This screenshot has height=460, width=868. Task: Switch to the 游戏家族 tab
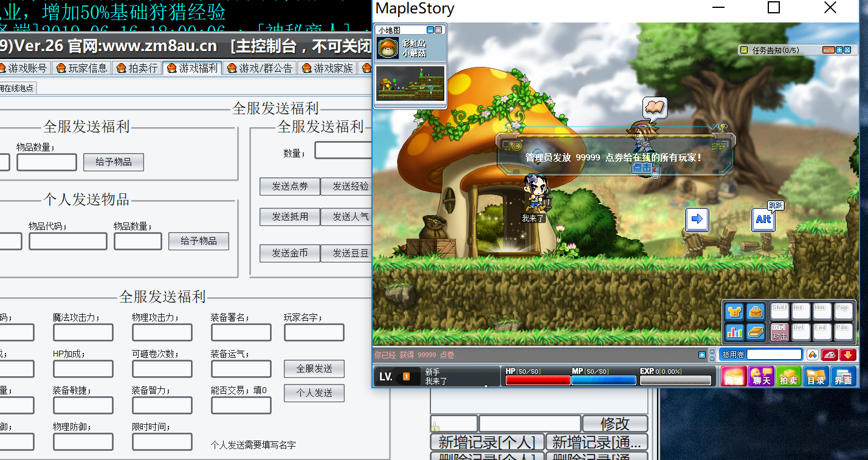(x=328, y=68)
